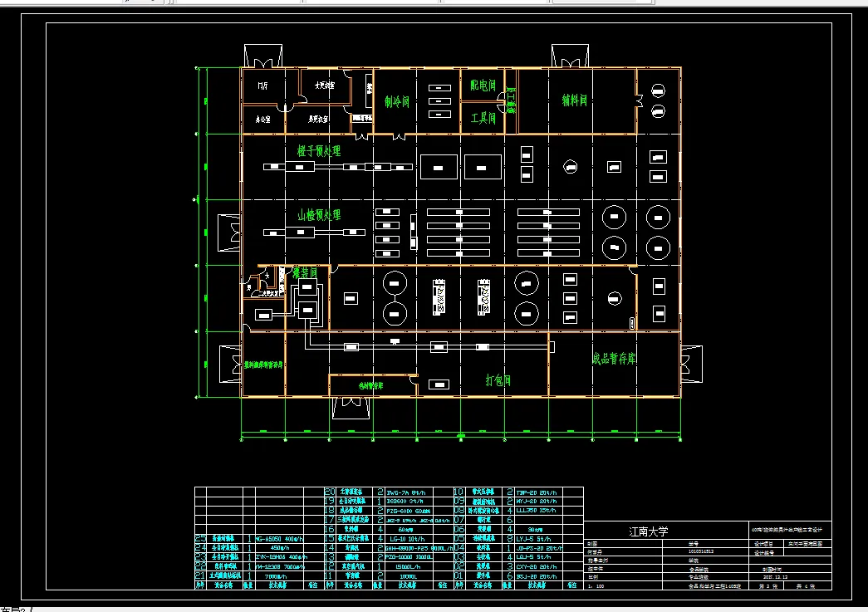The width and height of the screenshot is (868, 612).
Task: Click the LLL350 specification in row 08
Action: (536, 511)
